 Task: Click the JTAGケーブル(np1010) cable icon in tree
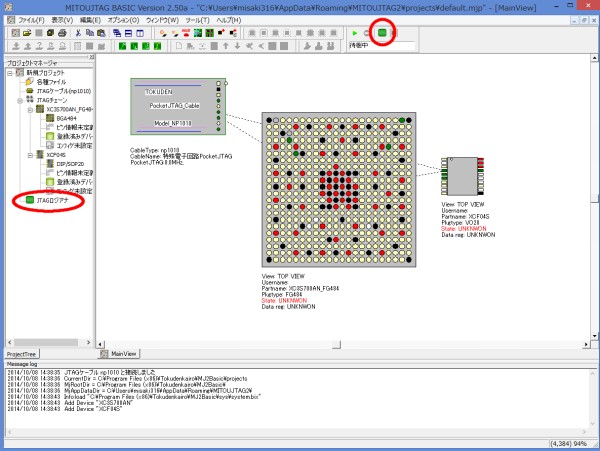tap(28, 91)
